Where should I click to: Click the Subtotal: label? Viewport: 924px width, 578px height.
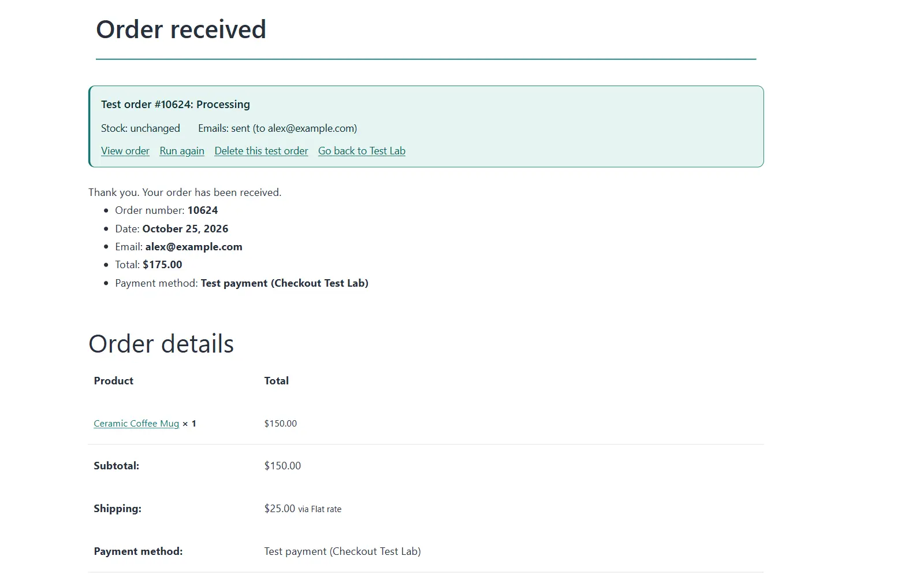[117, 466]
